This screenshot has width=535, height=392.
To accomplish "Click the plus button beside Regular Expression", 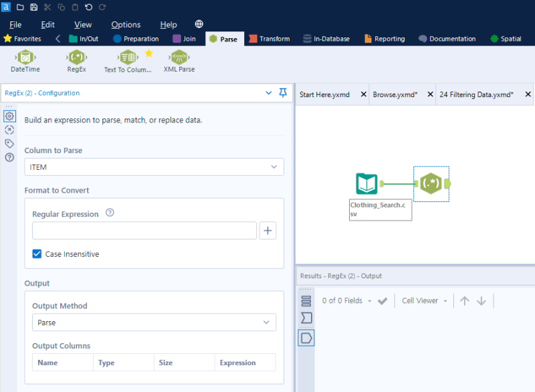I will (x=268, y=231).
